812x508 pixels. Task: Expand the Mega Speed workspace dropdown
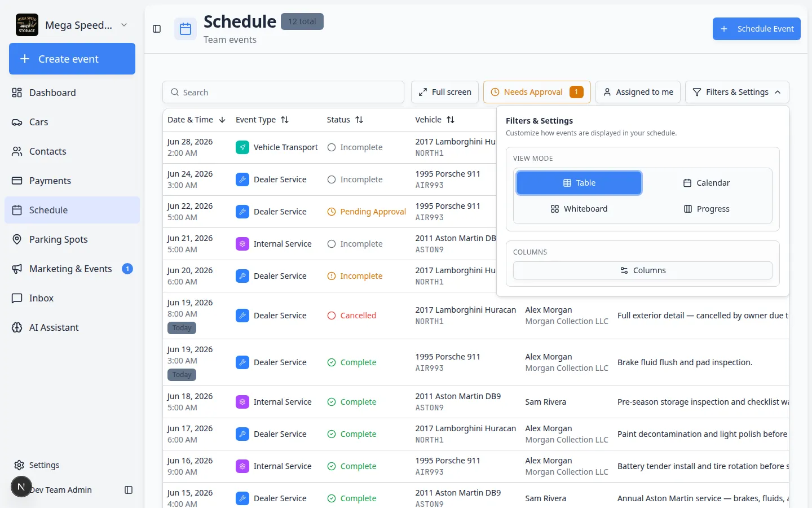124,25
